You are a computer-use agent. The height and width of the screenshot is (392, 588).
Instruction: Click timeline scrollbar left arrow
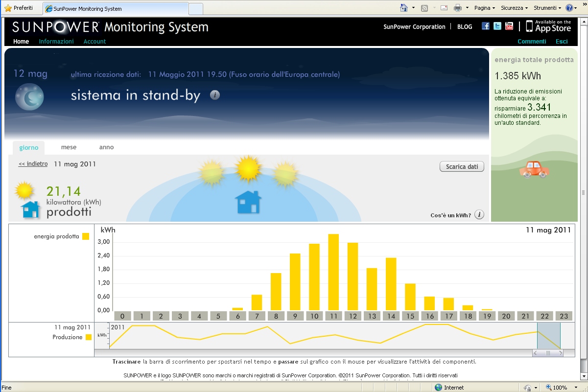[536, 353]
